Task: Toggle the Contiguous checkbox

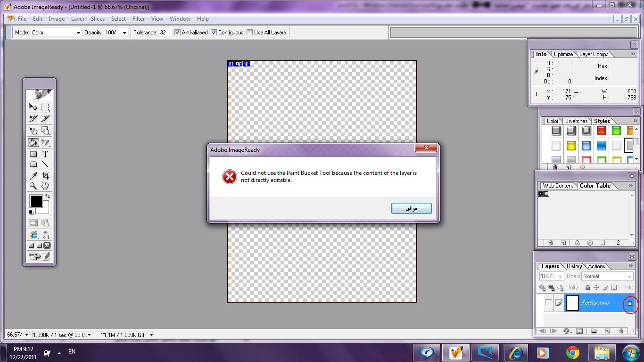Action: pos(214,33)
